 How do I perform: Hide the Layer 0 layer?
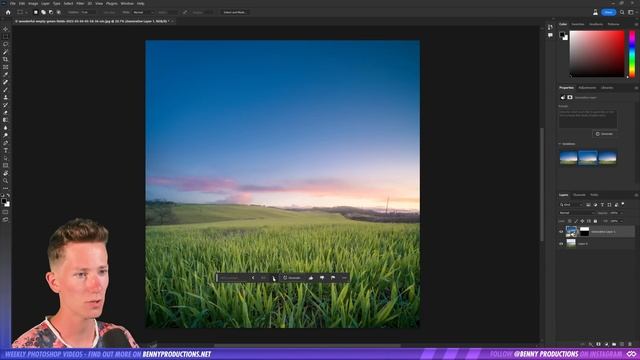tap(561, 244)
